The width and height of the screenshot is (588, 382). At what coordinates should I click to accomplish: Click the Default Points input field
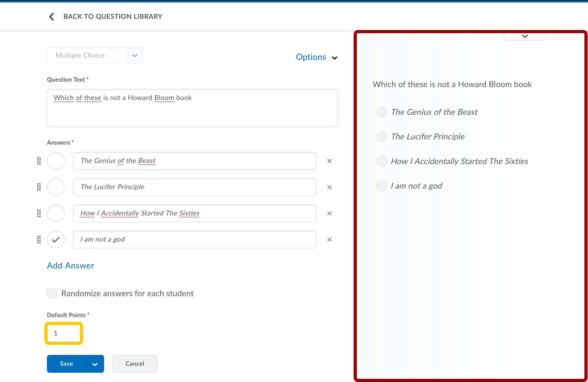point(64,333)
